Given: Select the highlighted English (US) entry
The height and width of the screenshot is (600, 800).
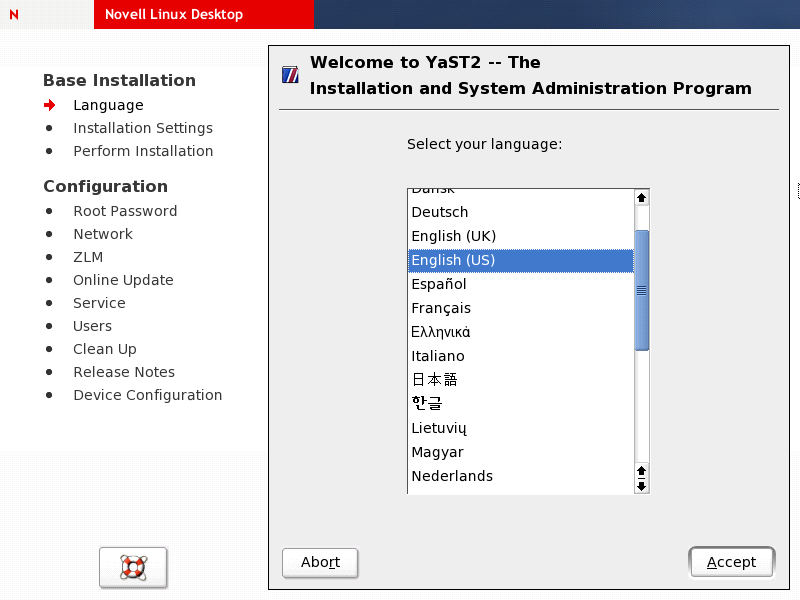Looking at the screenshot, I should click(x=453, y=260).
